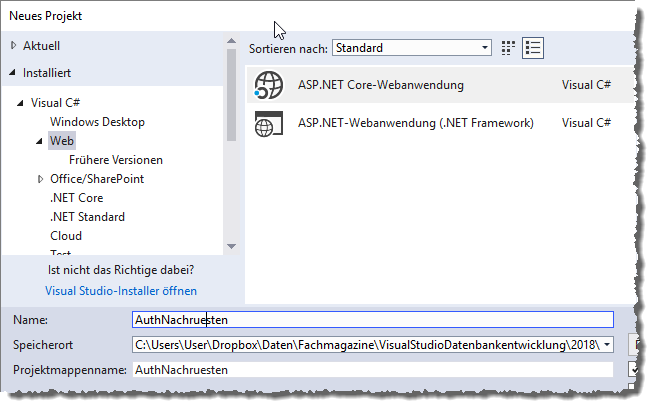Choose ASP.NET-Webanwendung (.NET Framework) template

pos(439,123)
